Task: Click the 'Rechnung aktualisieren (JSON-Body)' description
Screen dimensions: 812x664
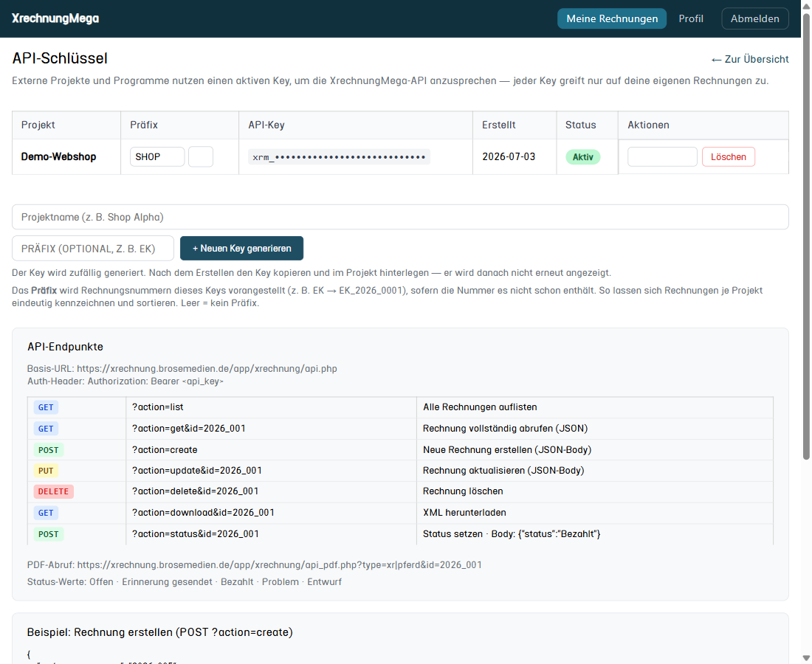Action: [503, 471]
